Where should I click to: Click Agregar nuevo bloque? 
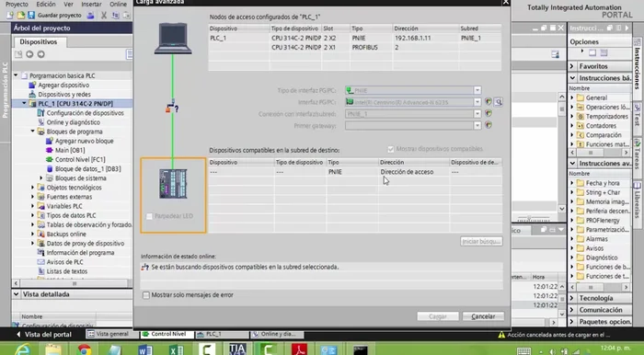(x=85, y=141)
